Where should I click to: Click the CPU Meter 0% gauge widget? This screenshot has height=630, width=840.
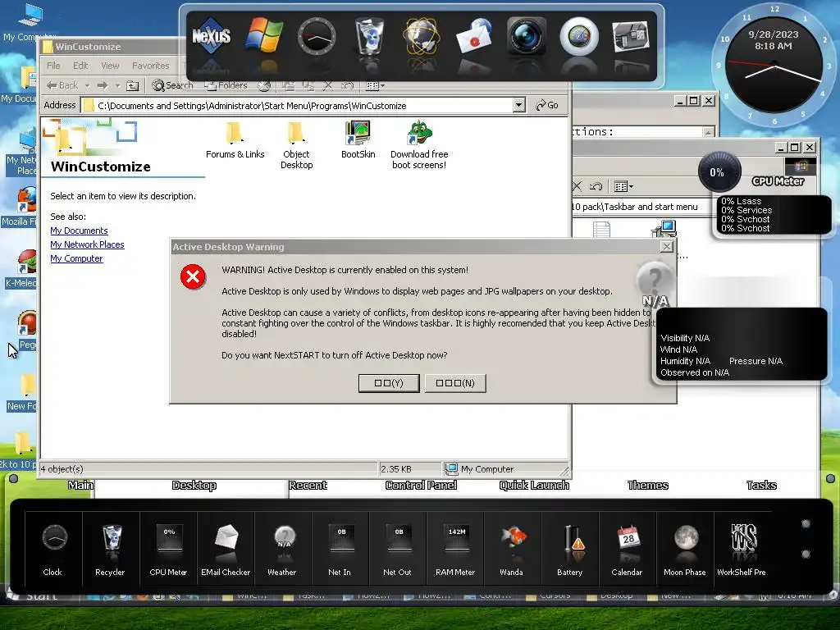click(719, 172)
